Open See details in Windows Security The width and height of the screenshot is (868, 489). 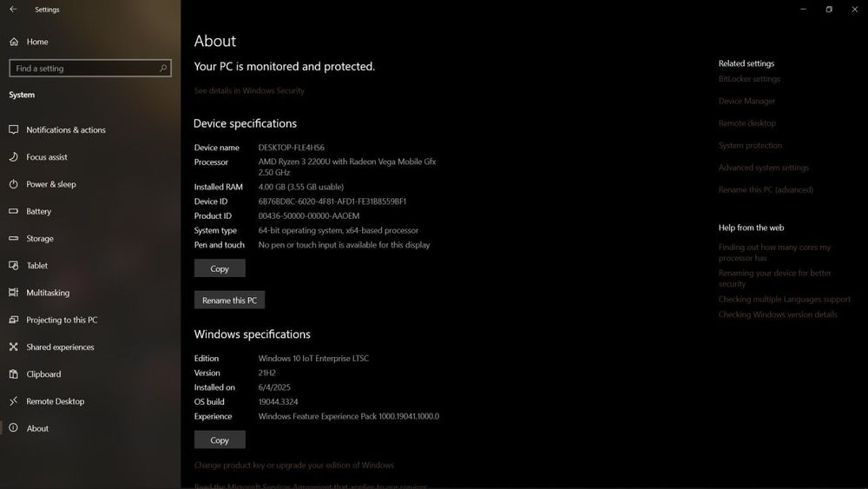click(249, 90)
